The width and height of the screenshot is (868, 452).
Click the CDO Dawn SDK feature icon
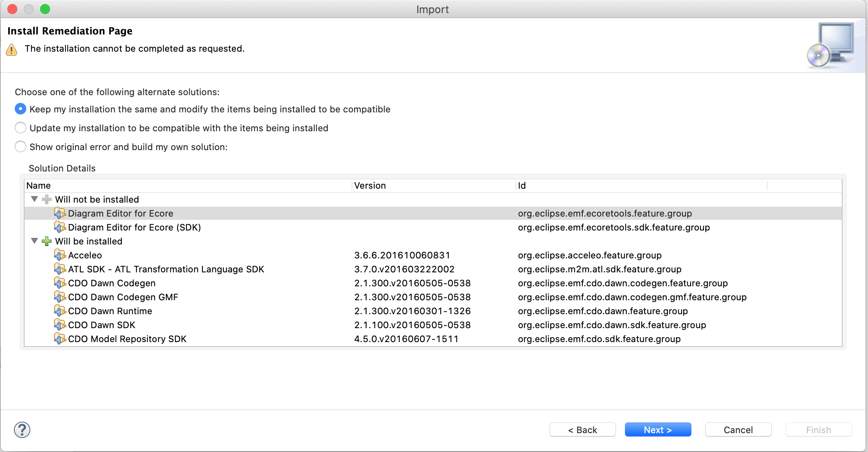[60, 325]
